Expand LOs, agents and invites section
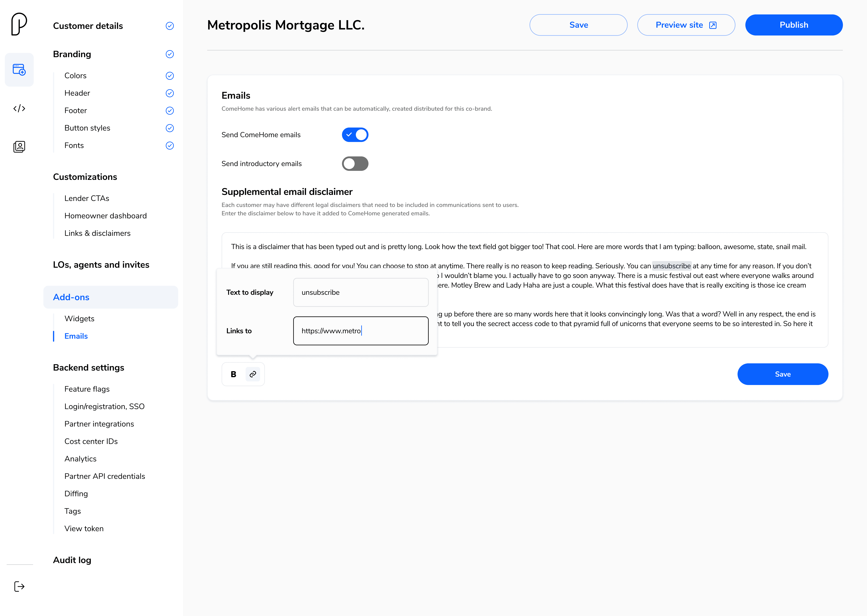Screen dimensions: 867x616 point(101,265)
